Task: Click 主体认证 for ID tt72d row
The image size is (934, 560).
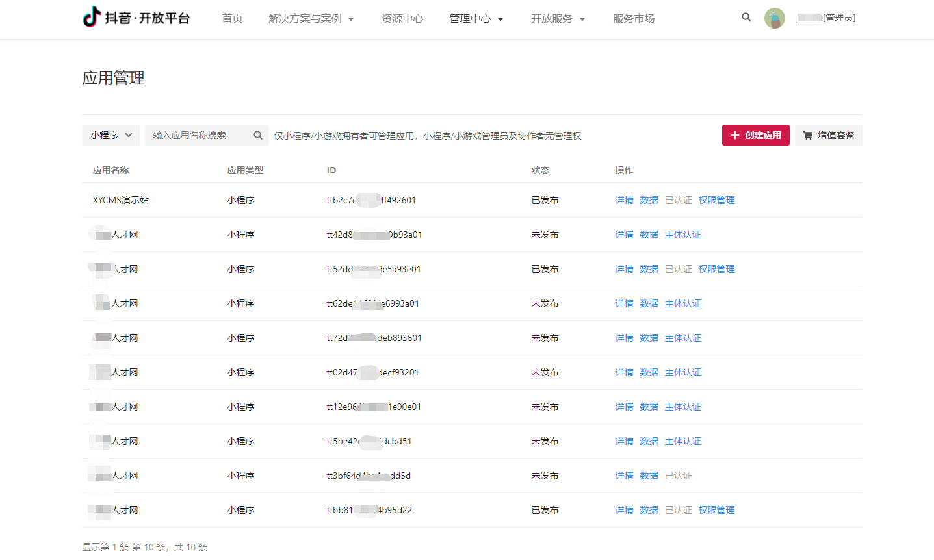Action: (682, 338)
